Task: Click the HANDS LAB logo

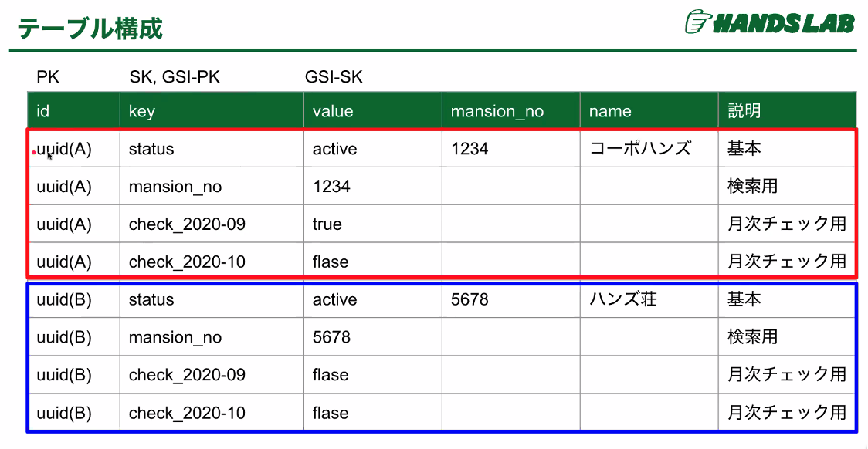Action: tap(771, 22)
